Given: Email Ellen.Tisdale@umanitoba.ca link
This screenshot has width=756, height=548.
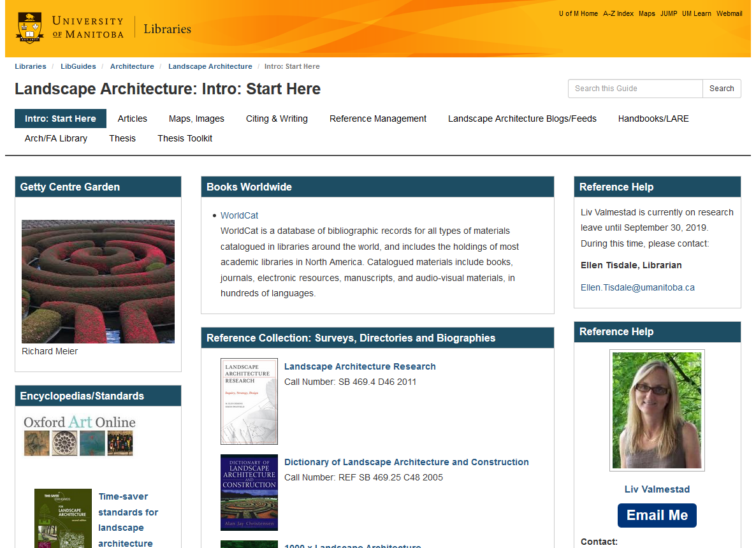Looking at the screenshot, I should [637, 287].
